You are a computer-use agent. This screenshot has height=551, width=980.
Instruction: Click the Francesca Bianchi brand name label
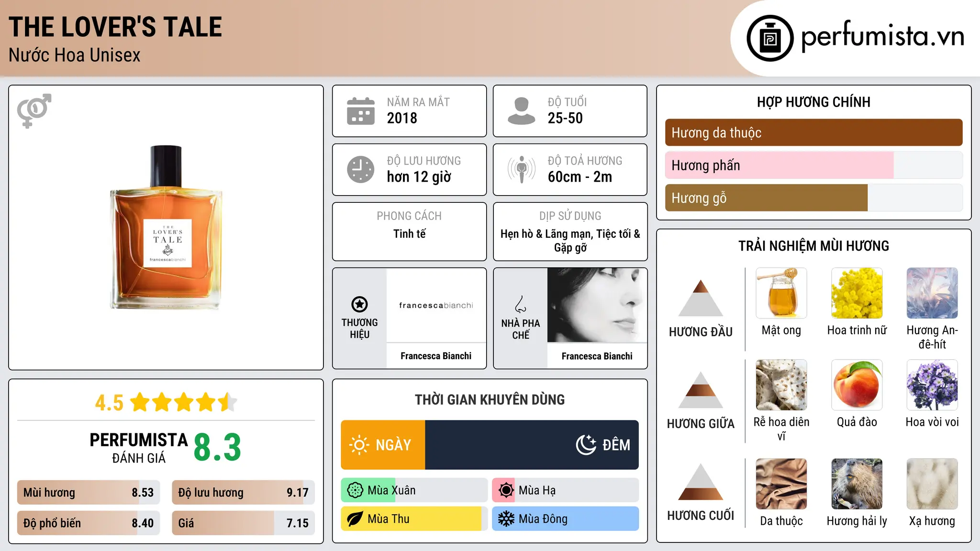click(436, 356)
